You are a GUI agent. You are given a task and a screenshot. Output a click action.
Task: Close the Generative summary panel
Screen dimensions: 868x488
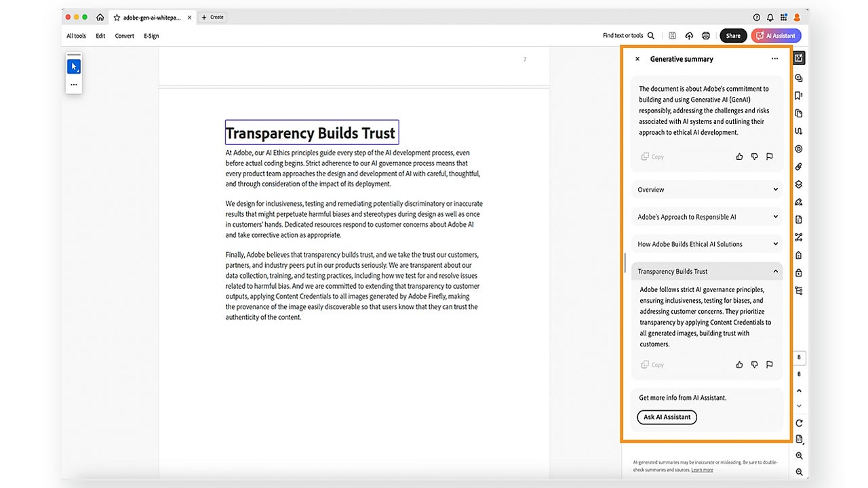(637, 59)
